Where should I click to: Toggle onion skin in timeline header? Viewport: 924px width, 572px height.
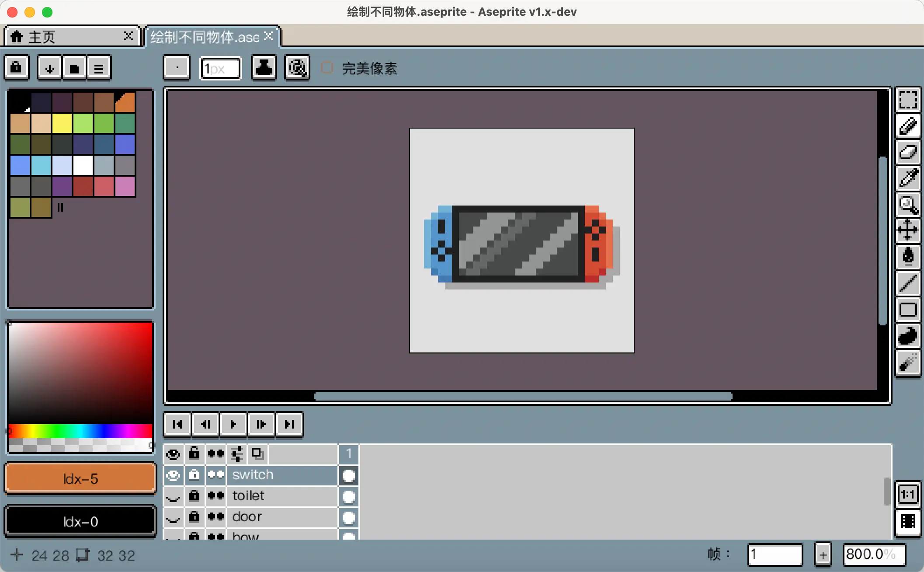(258, 454)
